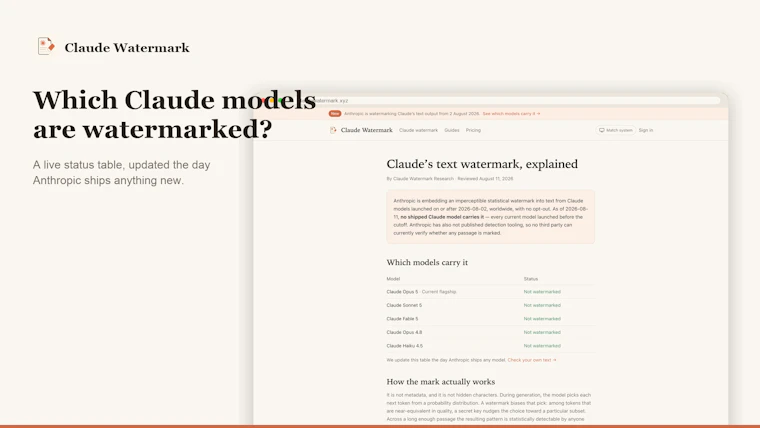Click Not watermarked status for Claude Opus 4.8
The width and height of the screenshot is (760, 428).
542,333
